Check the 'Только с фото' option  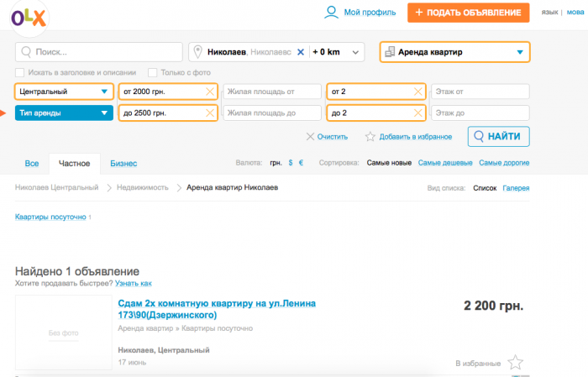point(153,72)
